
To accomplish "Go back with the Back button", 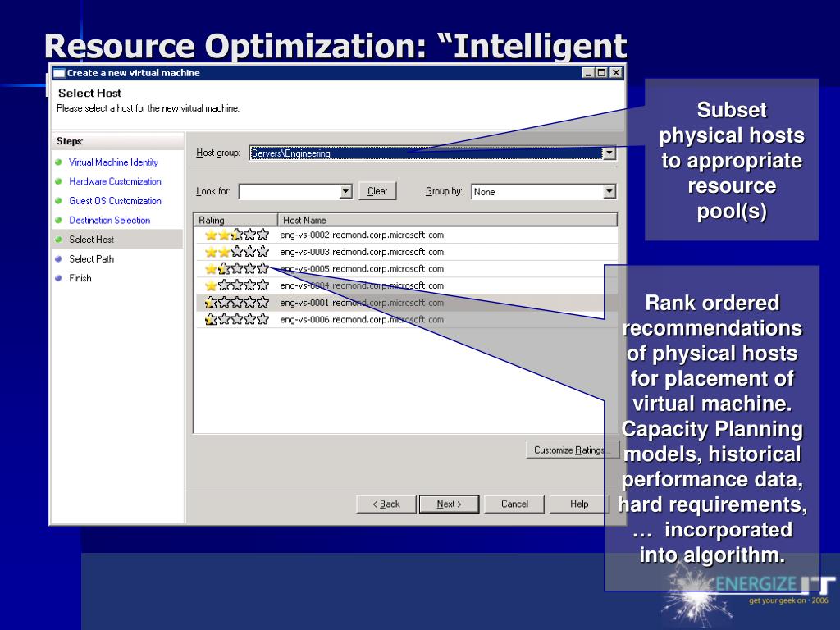I will pyautogui.click(x=386, y=504).
